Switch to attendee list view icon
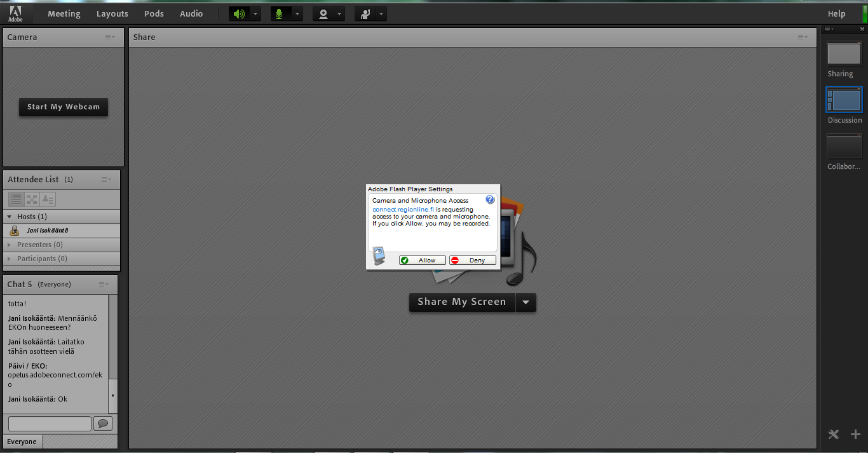Viewport: 868px width, 453px height. [x=17, y=199]
